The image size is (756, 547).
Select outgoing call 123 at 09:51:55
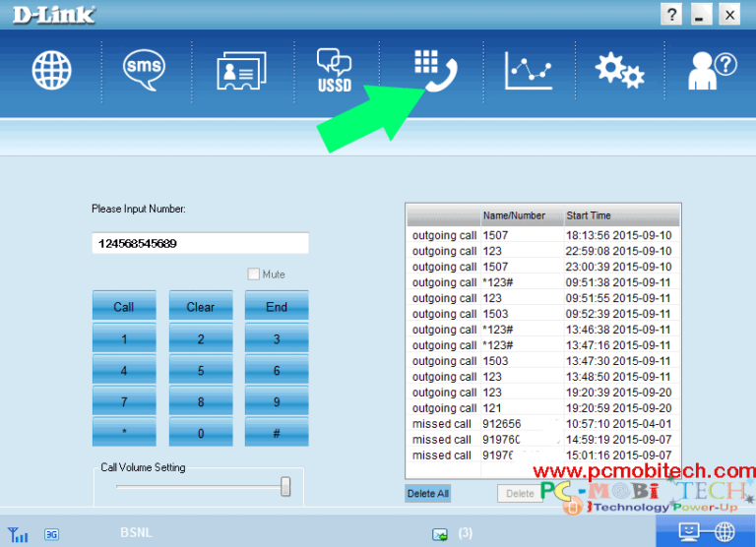(543, 298)
